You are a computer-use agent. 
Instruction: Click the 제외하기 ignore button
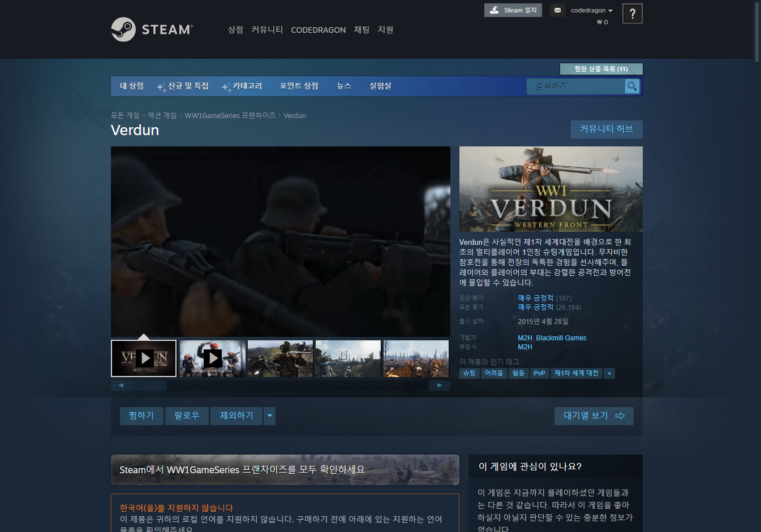pos(237,416)
